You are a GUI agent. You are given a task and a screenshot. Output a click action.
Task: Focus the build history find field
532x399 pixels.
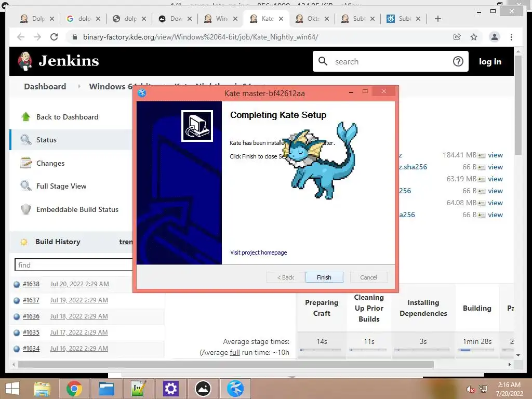coord(74,265)
